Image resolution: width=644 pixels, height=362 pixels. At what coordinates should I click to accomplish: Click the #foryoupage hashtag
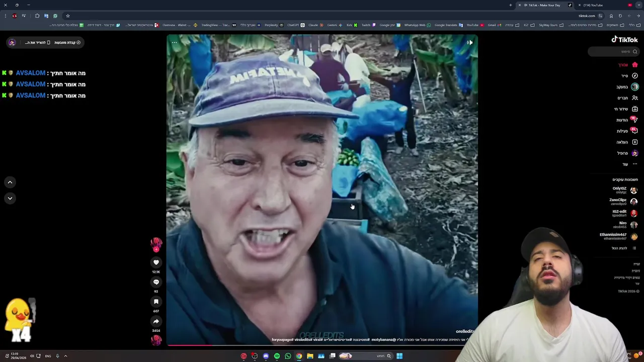coord(282,340)
